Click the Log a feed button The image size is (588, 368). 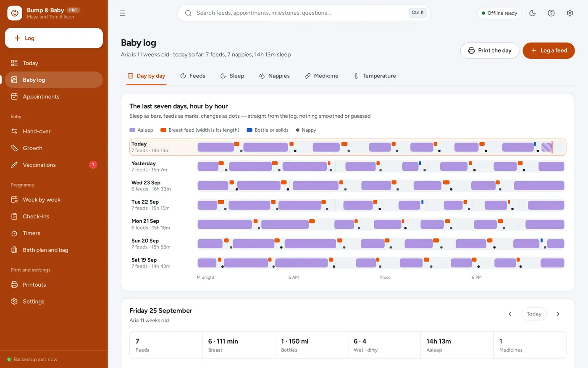(x=549, y=50)
